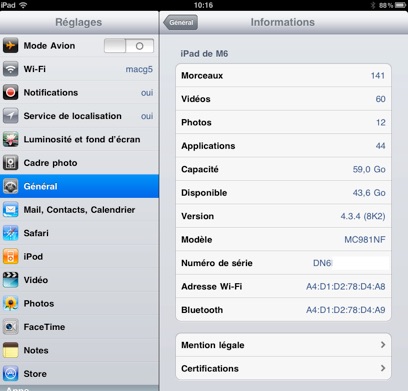
Task: Tap the Morceaux value 141
Action: pyautogui.click(x=378, y=76)
